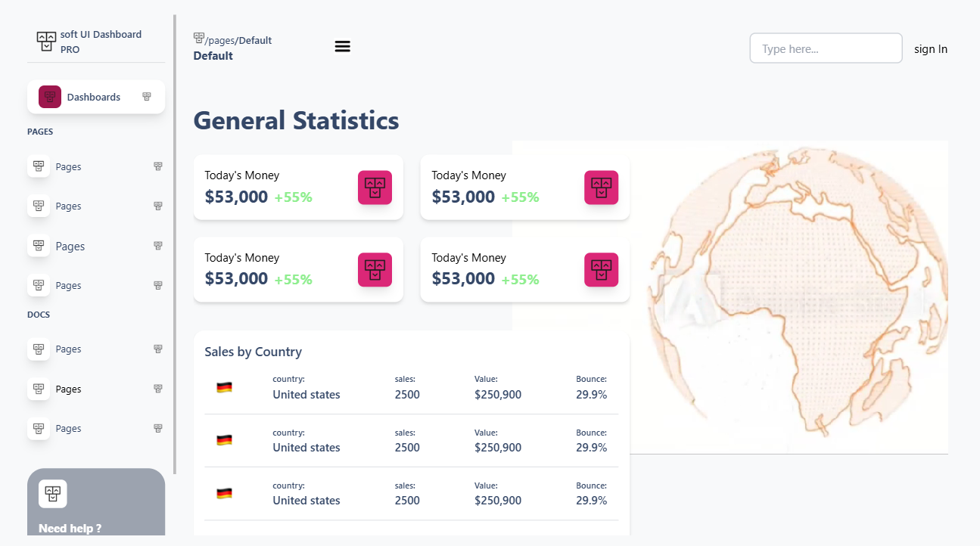Expand the arrow beside Dashboards

(x=147, y=97)
